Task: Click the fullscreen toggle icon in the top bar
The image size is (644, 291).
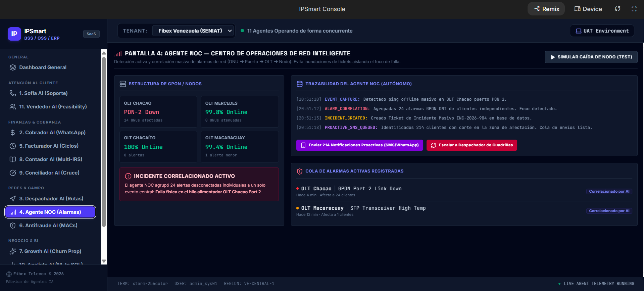Action: 634,9
